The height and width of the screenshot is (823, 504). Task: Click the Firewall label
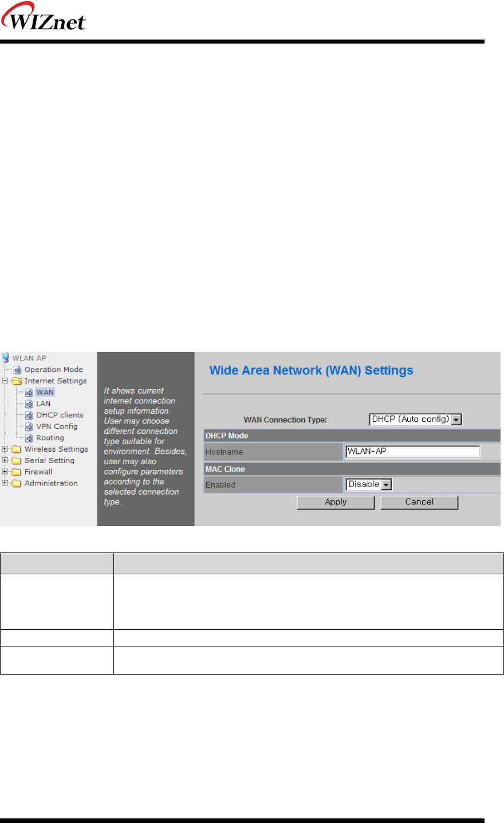[38, 472]
